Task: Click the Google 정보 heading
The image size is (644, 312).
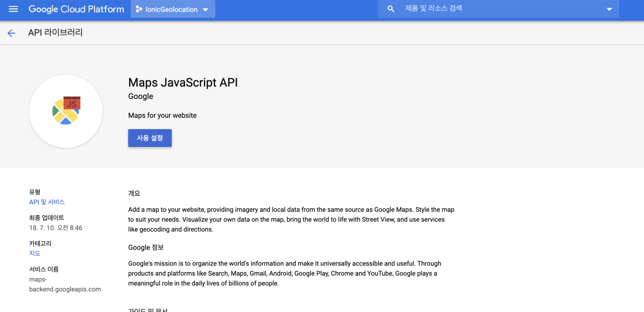Action: click(x=146, y=247)
